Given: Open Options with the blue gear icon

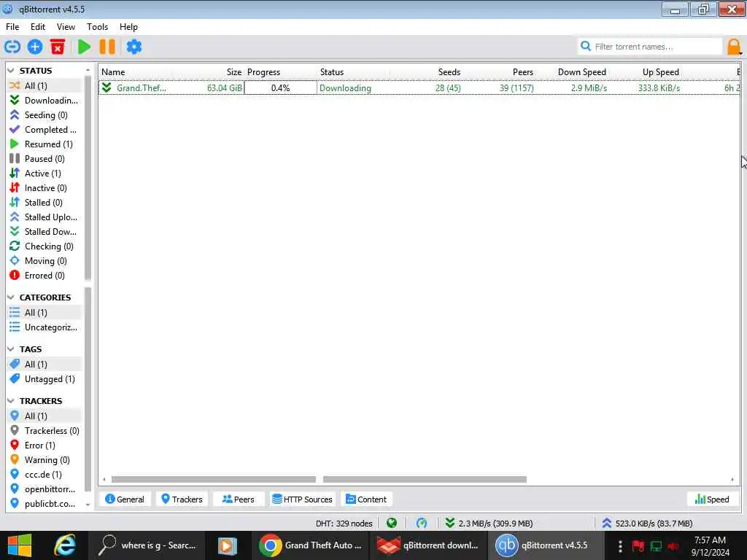Looking at the screenshot, I should [x=134, y=47].
